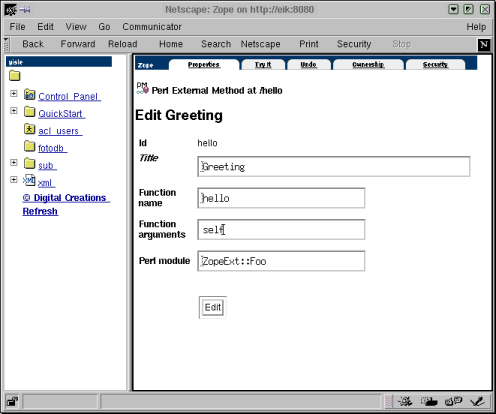
Task: Click the root folder icon in tree
Action: pyautogui.click(x=15, y=76)
